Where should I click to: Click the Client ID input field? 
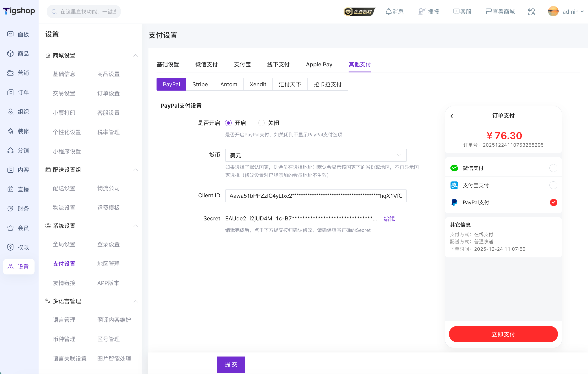point(316,196)
